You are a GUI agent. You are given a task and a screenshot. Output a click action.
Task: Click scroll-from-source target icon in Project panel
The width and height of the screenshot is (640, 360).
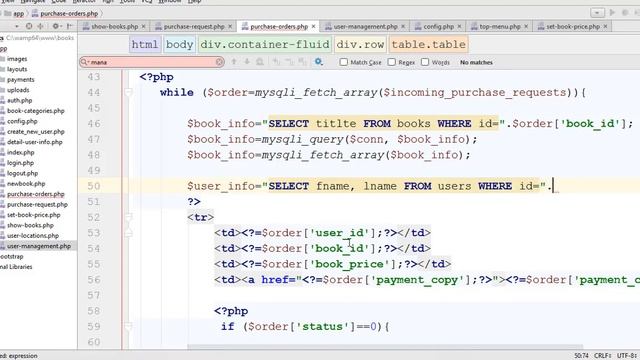click(29, 26)
